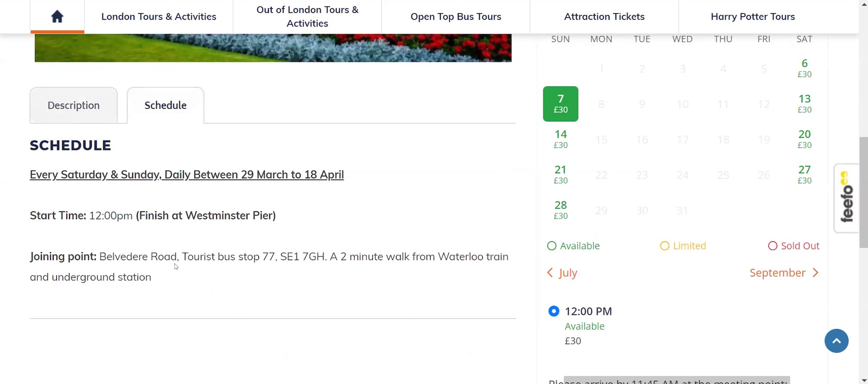868x384 pixels.
Task: Open the Harry Potter Tours menu
Action: click(x=753, y=17)
